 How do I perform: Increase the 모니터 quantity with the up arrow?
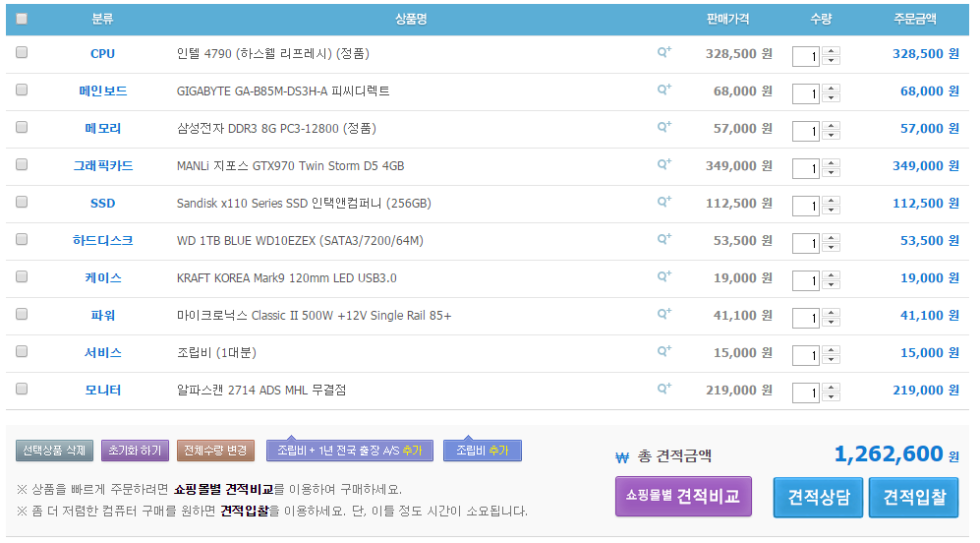831,388
